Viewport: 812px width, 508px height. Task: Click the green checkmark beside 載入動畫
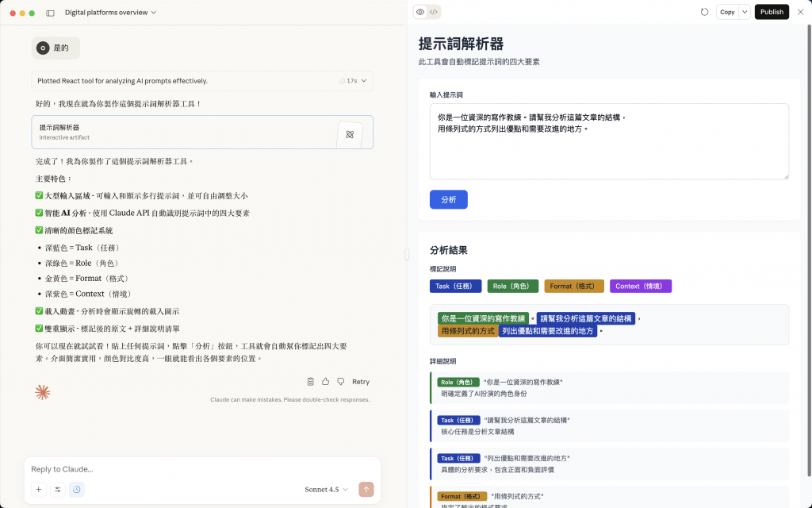39,311
